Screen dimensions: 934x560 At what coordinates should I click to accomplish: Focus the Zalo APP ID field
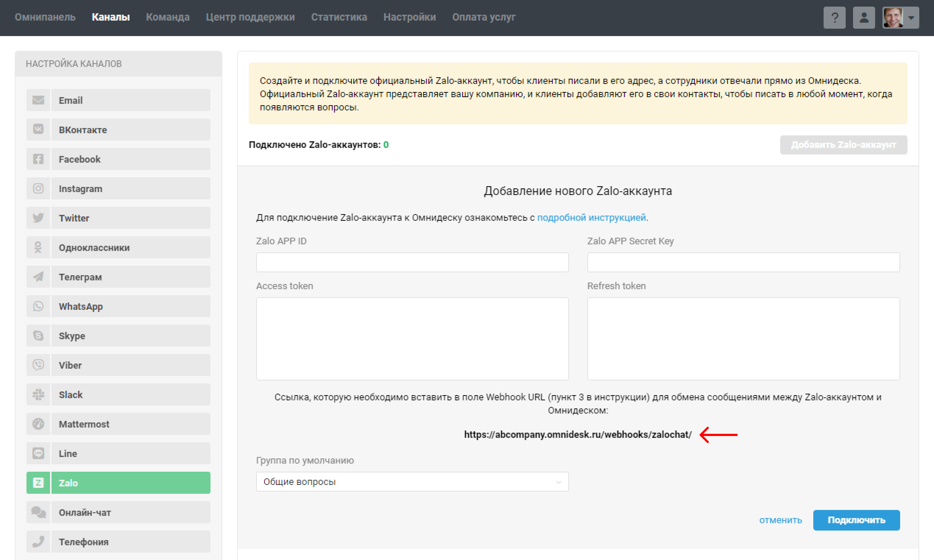coord(412,262)
